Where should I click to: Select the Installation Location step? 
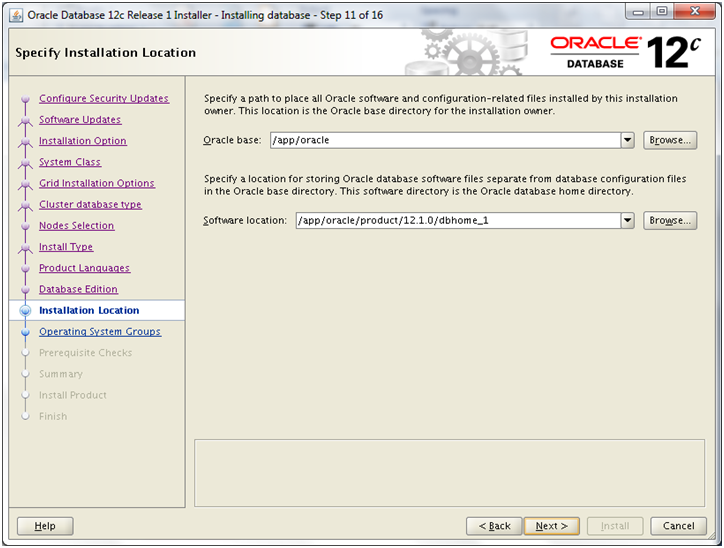pos(89,311)
